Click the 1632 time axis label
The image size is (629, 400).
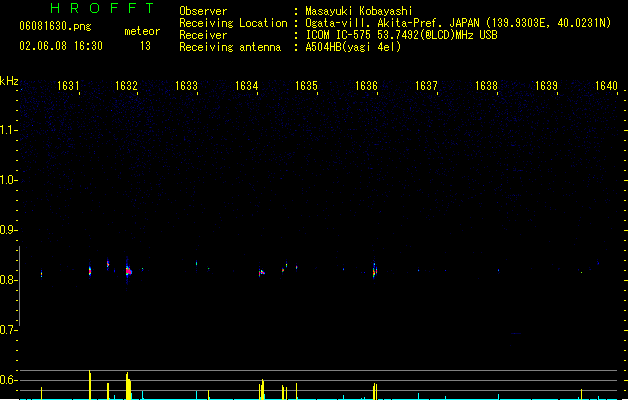pos(126,86)
